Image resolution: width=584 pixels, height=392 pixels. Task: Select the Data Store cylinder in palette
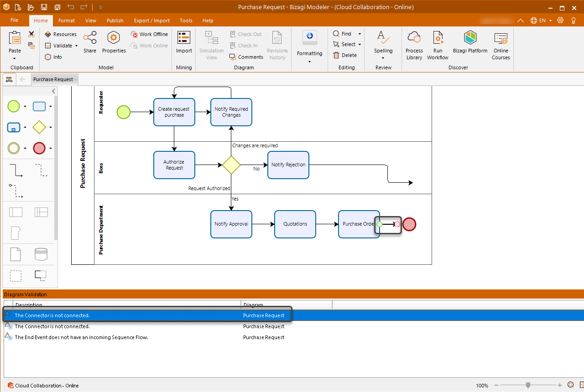41,253
